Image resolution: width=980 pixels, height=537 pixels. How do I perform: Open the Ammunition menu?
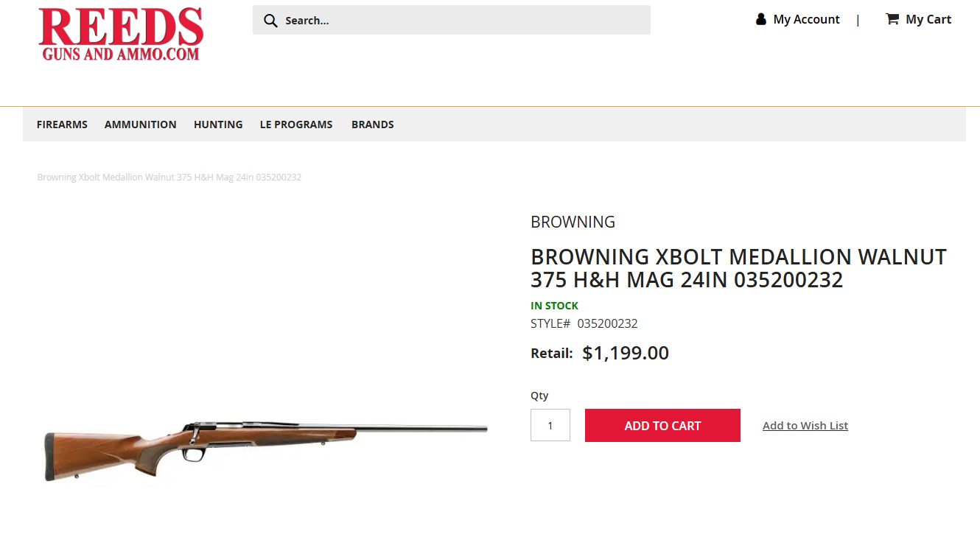140,124
